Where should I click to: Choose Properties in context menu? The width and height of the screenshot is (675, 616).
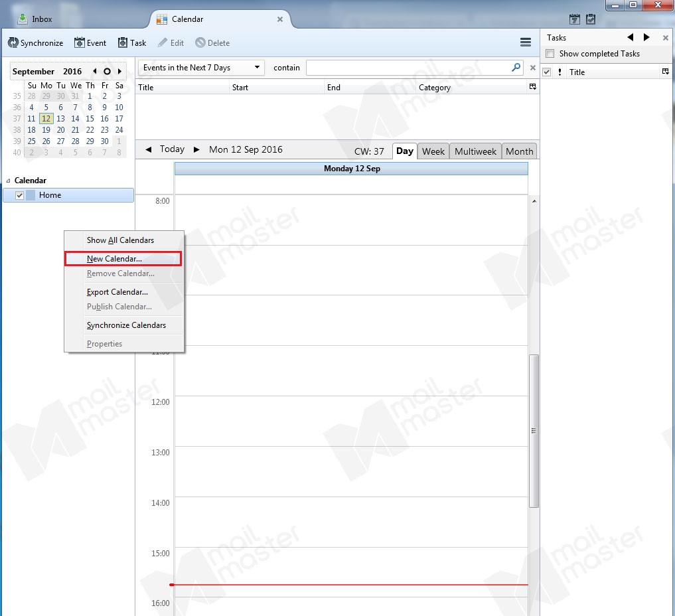[124, 344]
